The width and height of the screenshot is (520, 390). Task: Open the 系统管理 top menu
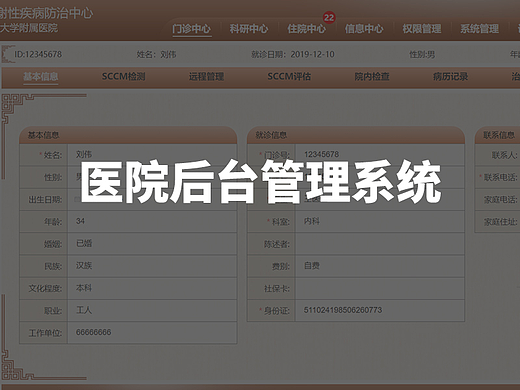tap(479, 29)
